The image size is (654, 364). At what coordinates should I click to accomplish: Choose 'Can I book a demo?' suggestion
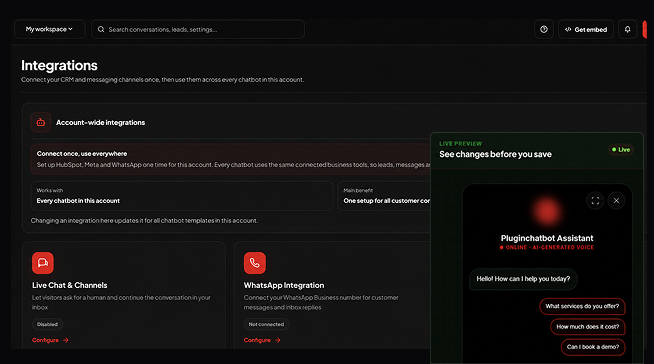coord(593,347)
